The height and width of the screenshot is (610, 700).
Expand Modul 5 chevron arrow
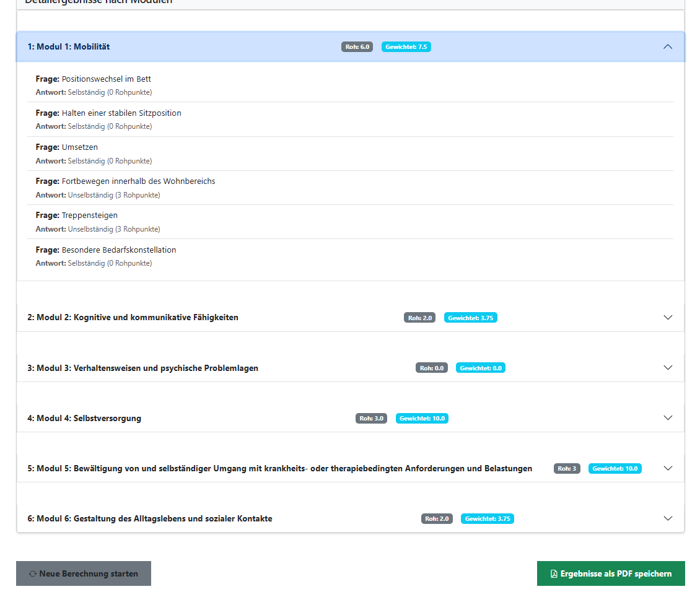667,468
